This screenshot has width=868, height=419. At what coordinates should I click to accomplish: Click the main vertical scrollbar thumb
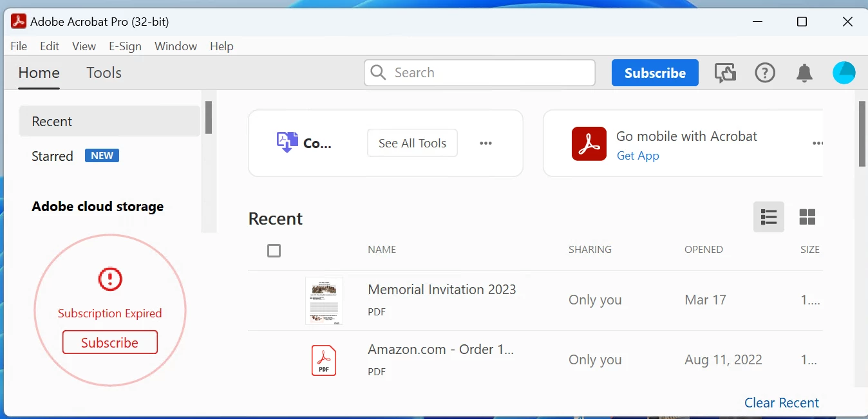pos(862,135)
